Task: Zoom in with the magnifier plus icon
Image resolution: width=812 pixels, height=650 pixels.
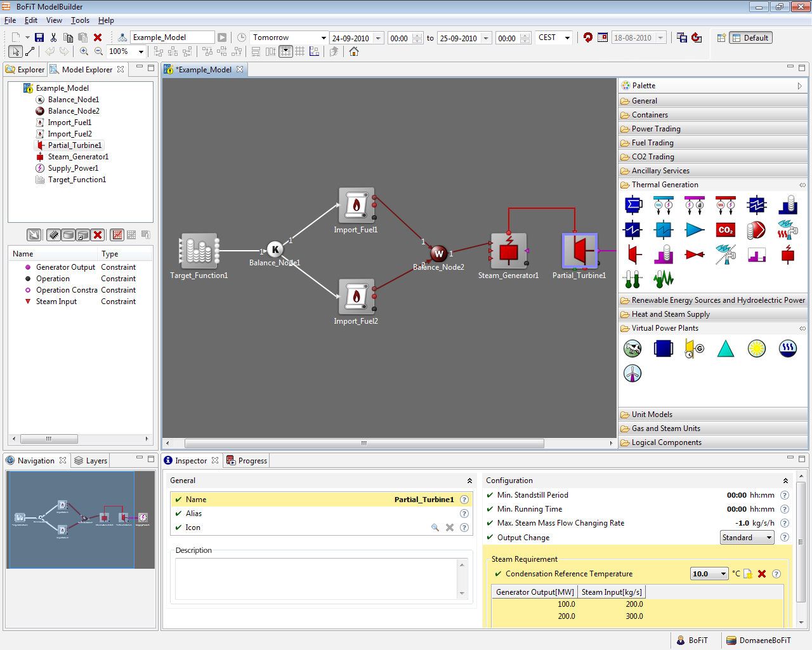Action: [x=84, y=51]
